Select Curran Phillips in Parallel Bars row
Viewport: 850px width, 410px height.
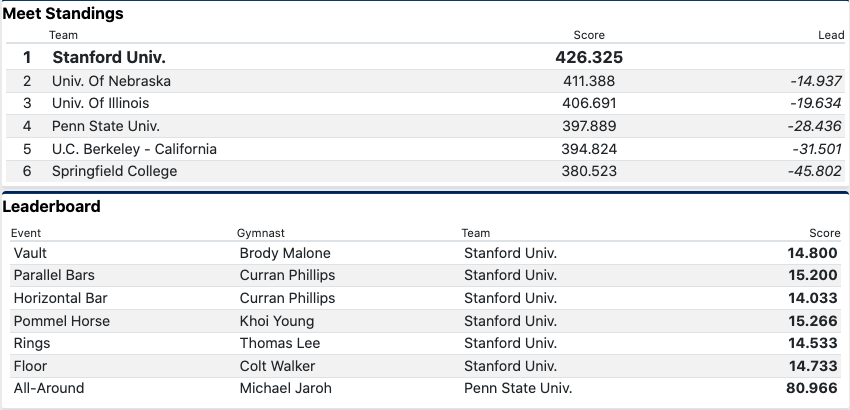coord(287,275)
